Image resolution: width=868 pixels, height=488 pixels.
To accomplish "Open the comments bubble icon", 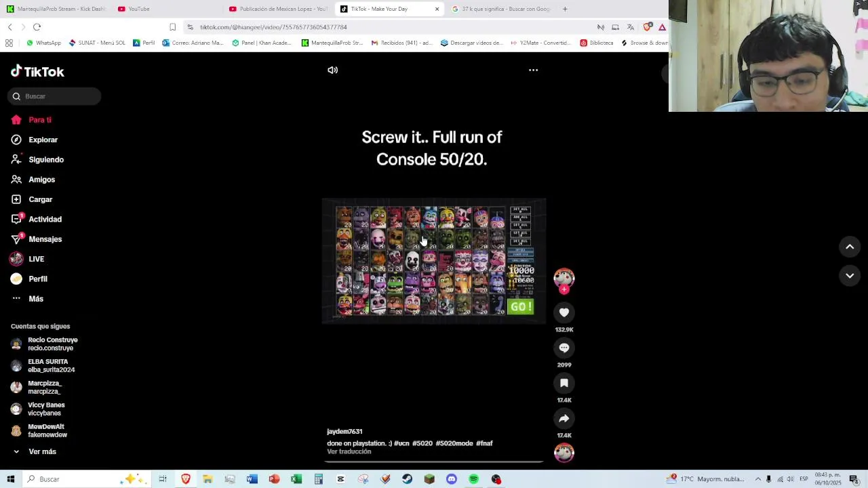I will coord(564,348).
